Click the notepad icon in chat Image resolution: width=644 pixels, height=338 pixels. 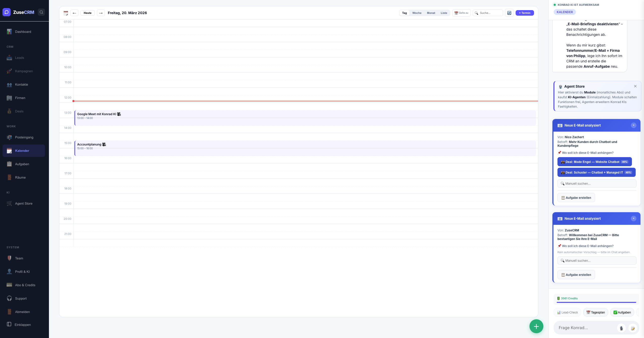[633, 328]
